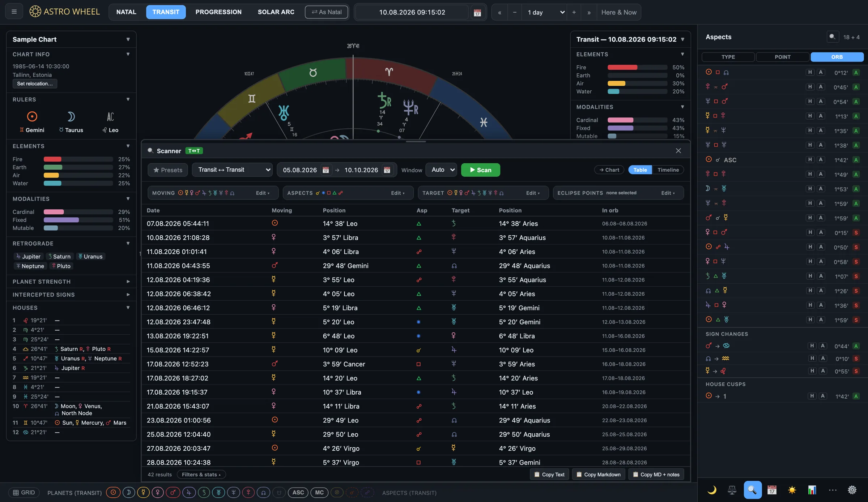Switch to the Progression tab
The height and width of the screenshot is (502, 868).
click(x=218, y=12)
